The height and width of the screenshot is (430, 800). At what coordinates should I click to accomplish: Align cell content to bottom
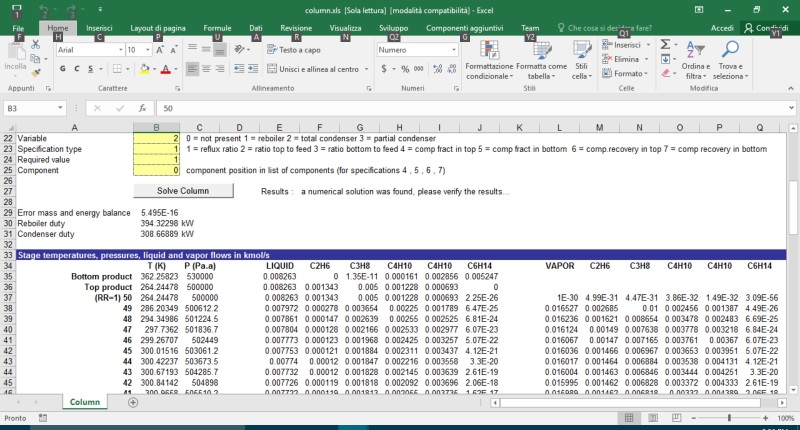[220, 49]
